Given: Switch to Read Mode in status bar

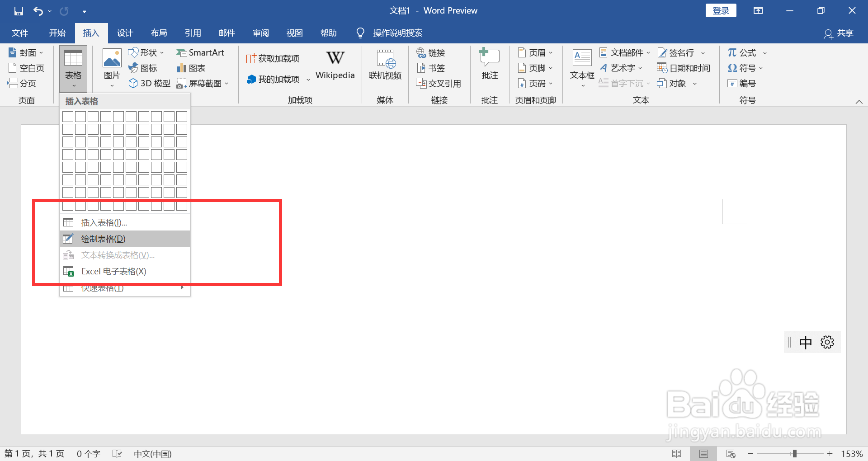Looking at the screenshot, I should point(677,453).
